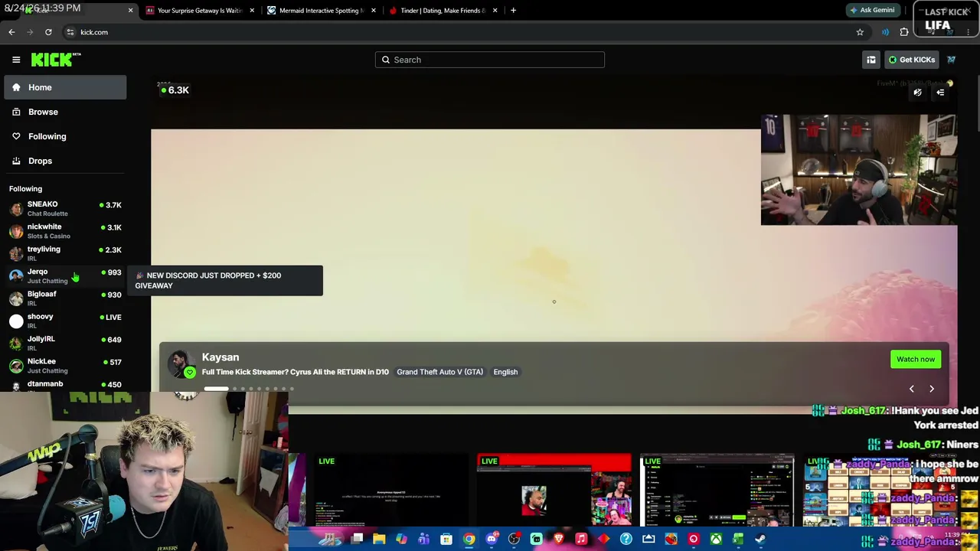Open SNEAKO's channel from Following list

[65, 208]
